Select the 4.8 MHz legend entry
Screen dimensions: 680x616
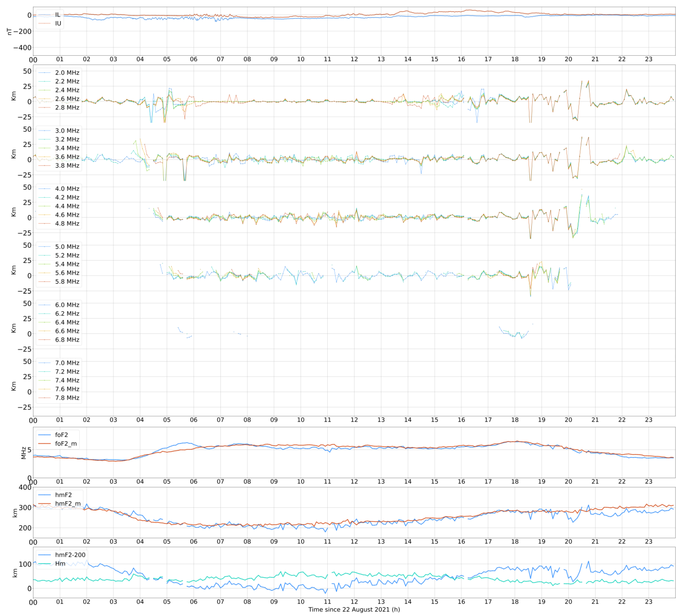[67, 223]
